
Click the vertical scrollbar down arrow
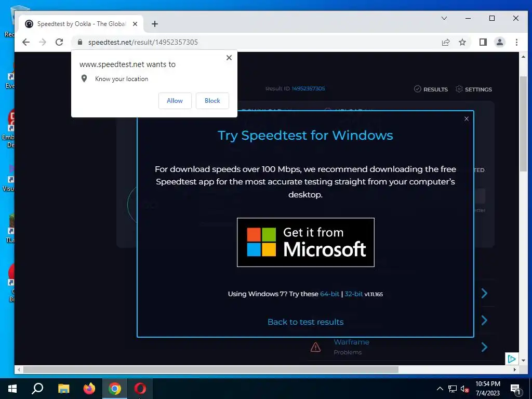pos(523,361)
